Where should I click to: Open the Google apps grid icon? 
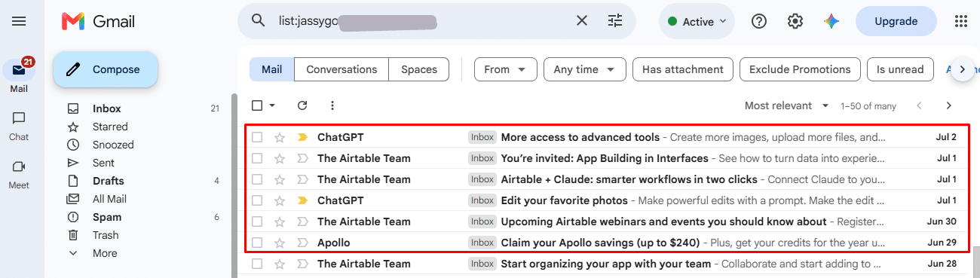click(x=960, y=21)
